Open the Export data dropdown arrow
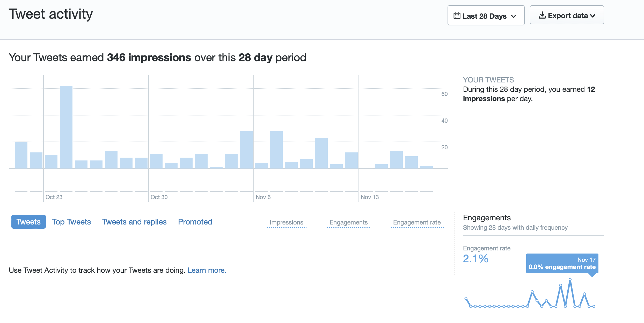 coord(593,16)
